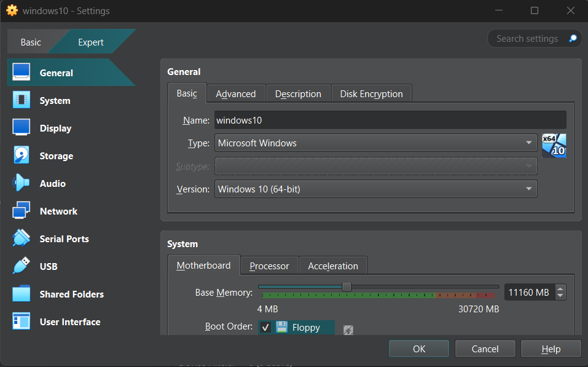Select the Shared Folders label in the sidebar
588x367 pixels.
(x=72, y=294)
